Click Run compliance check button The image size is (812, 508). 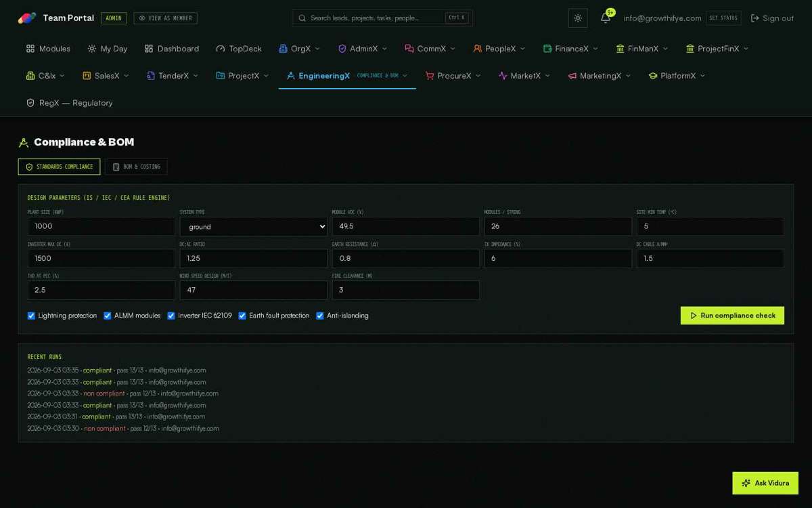(x=732, y=316)
